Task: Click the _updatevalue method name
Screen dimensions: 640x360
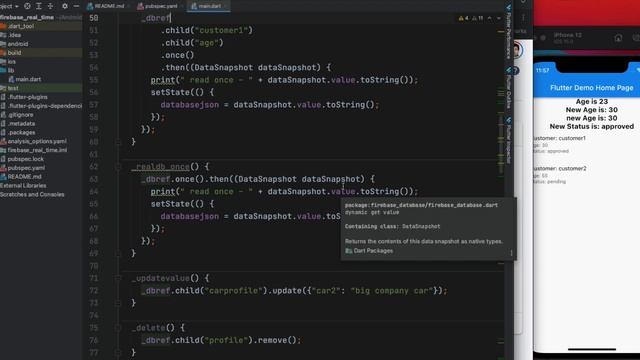Action: [160, 278]
